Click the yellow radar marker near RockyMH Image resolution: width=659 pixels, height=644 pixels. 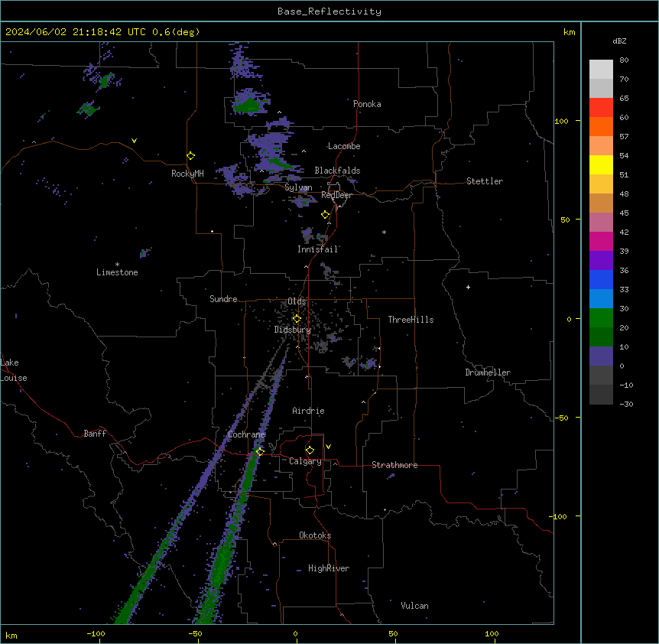point(190,156)
